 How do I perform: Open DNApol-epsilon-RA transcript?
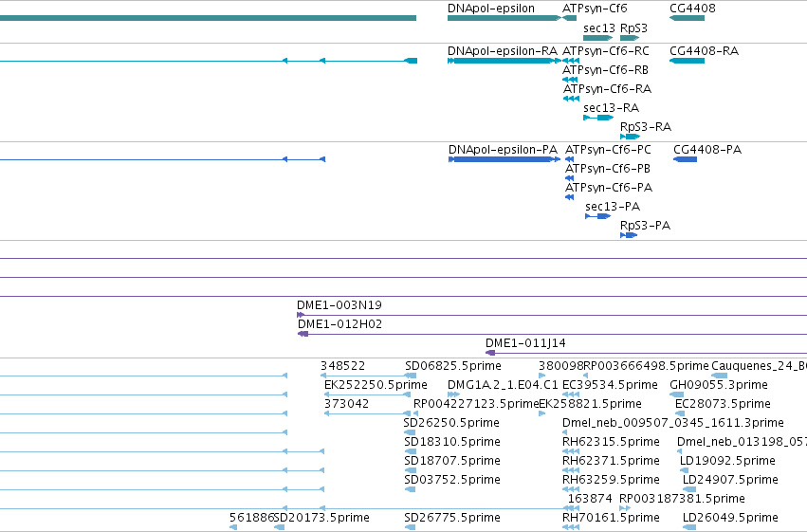(x=504, y=61)
